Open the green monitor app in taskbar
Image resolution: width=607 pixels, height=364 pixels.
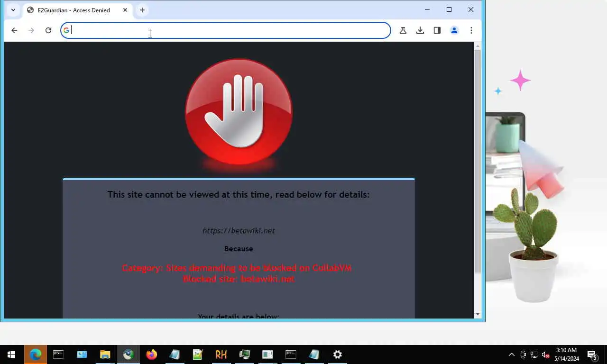click(x=244, y=355)
